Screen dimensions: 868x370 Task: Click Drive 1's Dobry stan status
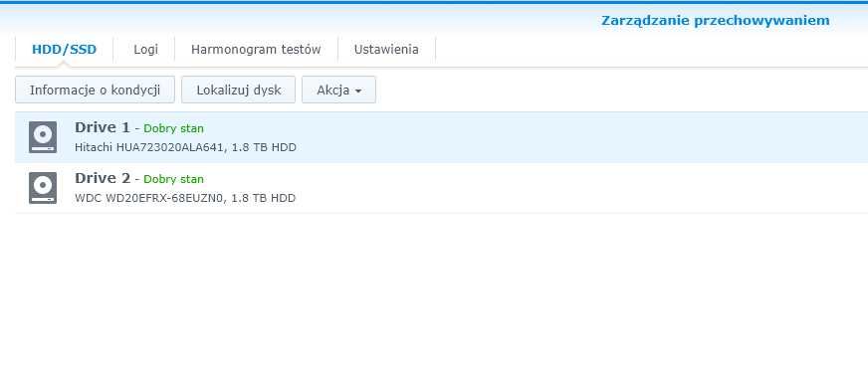(x=174, y=128)
